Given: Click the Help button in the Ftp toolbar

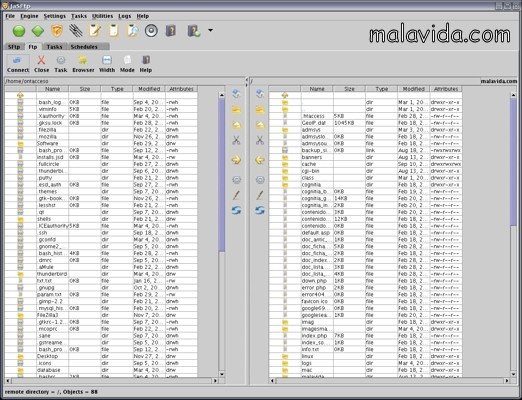Looking at the screenshot, I should point(146,64).
